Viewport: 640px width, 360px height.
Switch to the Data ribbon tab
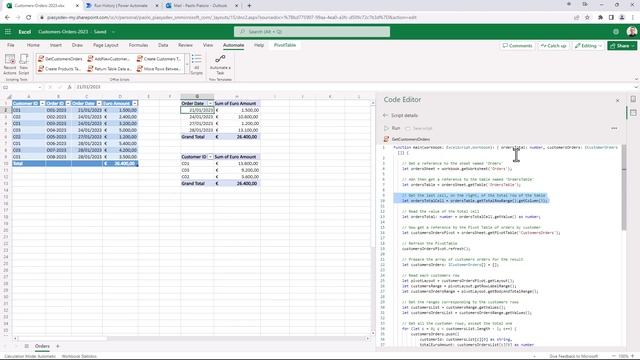coord(163,45)
